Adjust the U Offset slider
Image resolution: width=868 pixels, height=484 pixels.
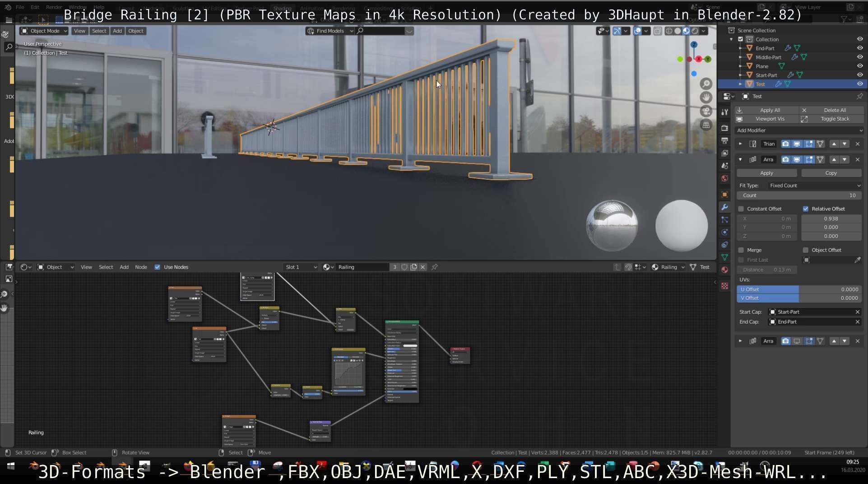(x=799, y=289)
